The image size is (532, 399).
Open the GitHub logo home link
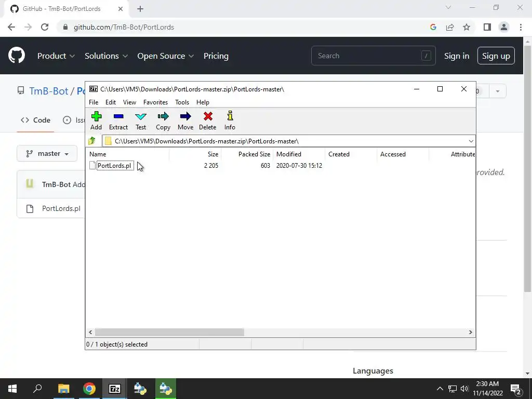17,56
